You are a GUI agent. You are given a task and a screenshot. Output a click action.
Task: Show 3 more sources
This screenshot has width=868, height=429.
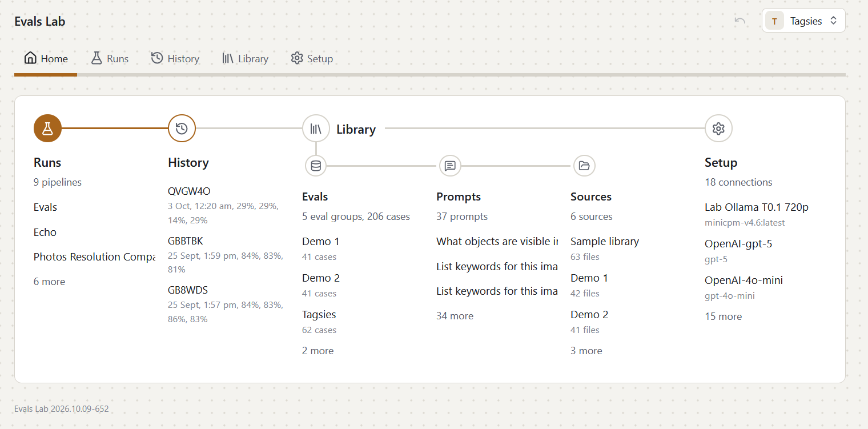[586, 351]
